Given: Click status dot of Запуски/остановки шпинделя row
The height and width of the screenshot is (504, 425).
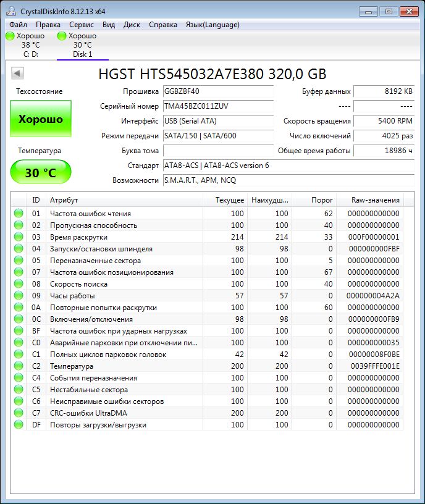Looking at the screenshot, I should pyautogui.click(x=19, y=248).
